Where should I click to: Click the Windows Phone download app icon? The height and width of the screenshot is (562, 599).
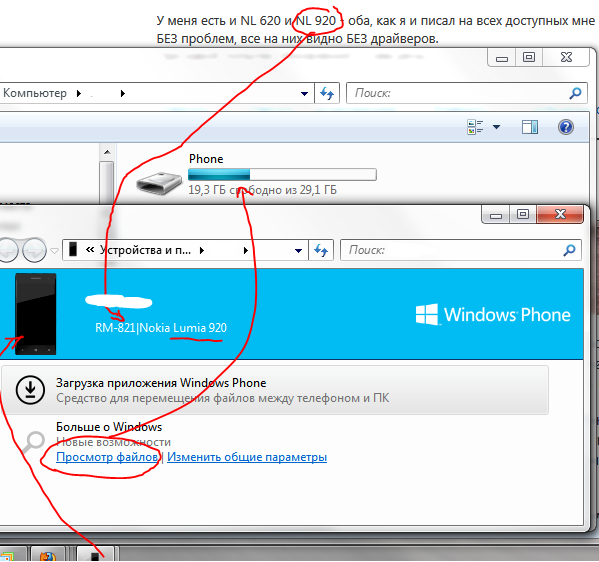click(30, 390)
